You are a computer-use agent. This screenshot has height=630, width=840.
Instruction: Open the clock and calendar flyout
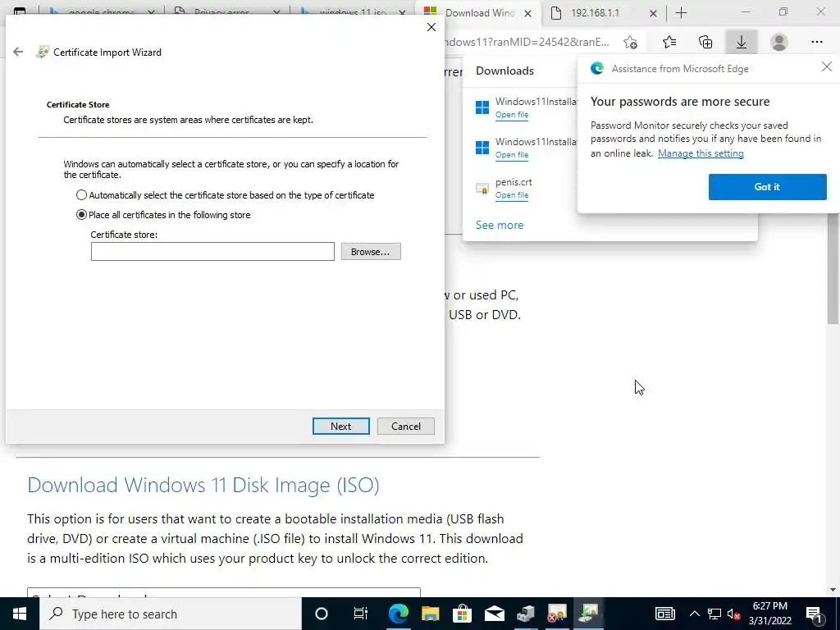pos(769,614)
